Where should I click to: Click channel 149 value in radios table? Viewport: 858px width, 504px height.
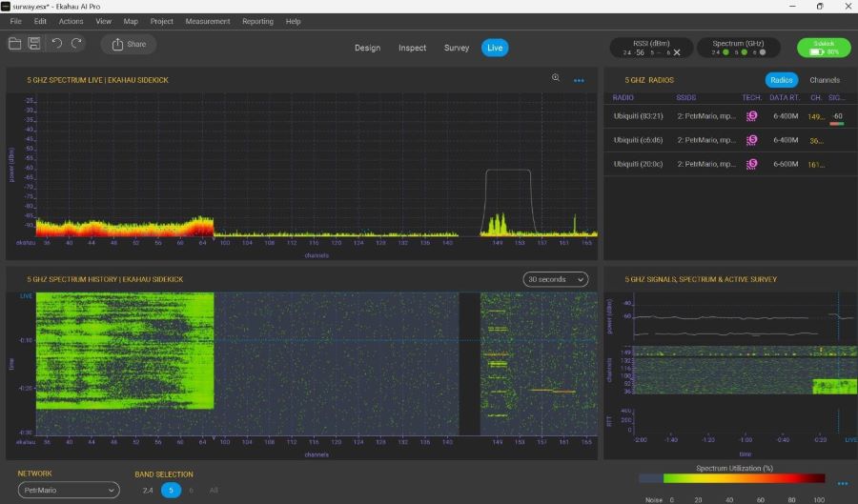click(x=816, y=116)
